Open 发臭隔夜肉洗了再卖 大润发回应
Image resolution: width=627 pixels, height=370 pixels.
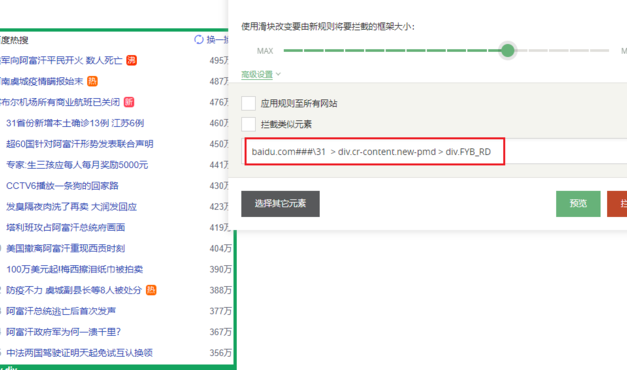(72, 207)
